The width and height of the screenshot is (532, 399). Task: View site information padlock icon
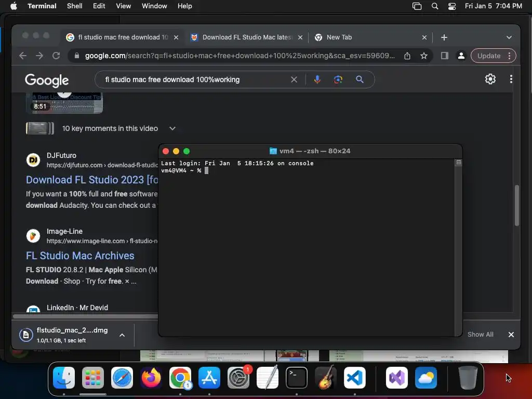coord(77,56)
